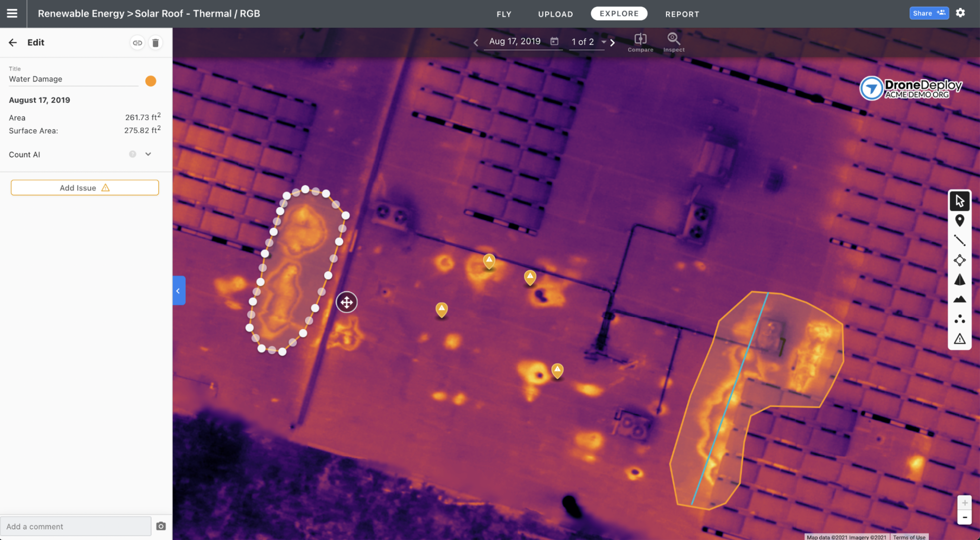Click the Add a comment input field
Image resolution: width=980 pixels, height=540 pixels.
(76, 525)
